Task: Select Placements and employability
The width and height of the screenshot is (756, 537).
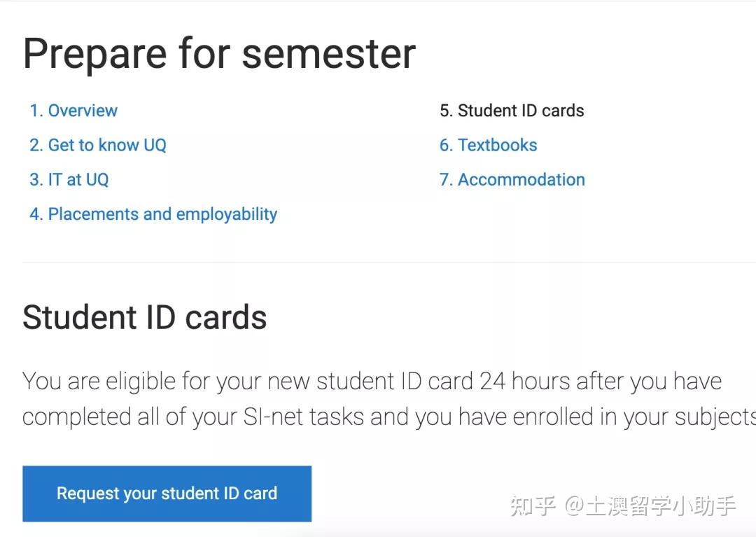Action: (162, 214)
